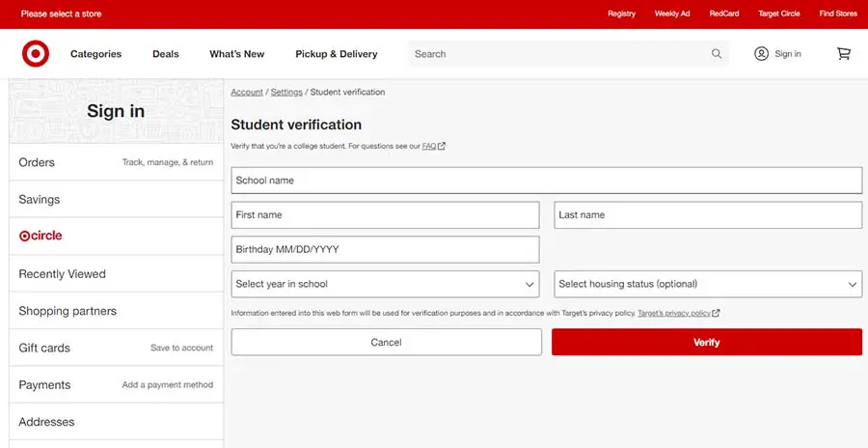Click Save to account text
Viewport: 868px width, 448px height.
pos(181,348)
